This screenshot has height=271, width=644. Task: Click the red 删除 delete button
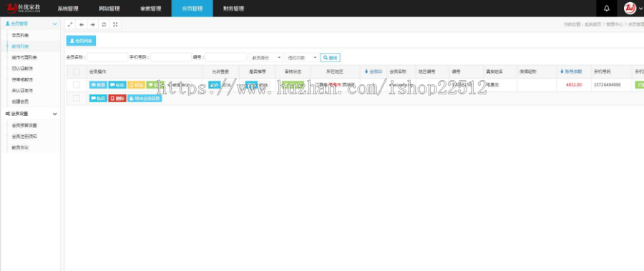pyautogui.click(x=117, y=99)
